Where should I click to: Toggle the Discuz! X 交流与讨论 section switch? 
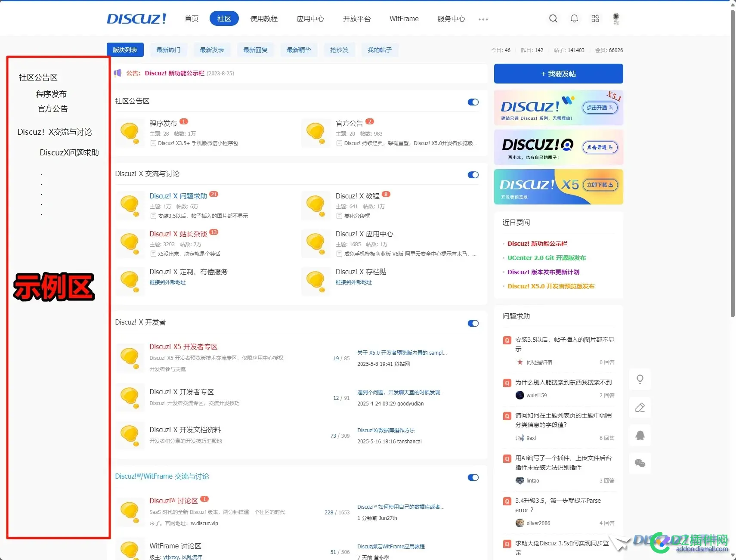473,175
